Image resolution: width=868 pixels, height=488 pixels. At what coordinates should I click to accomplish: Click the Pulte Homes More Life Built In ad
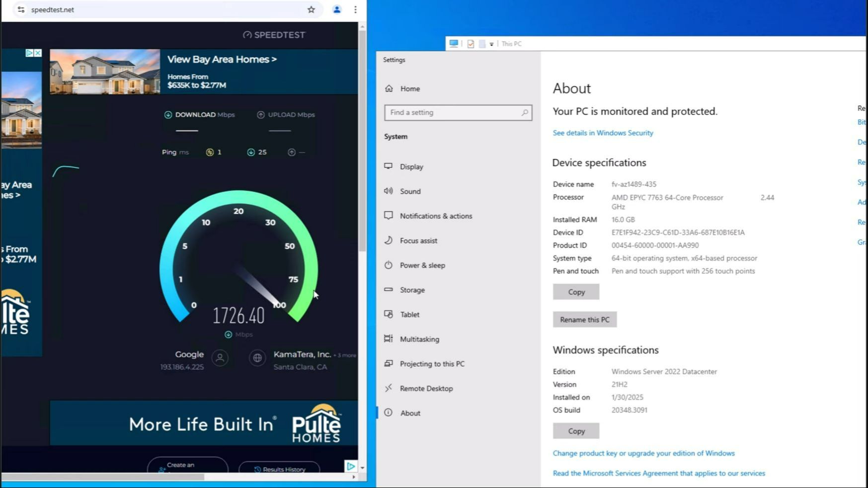pyautogui.click(x=204, y=423)
